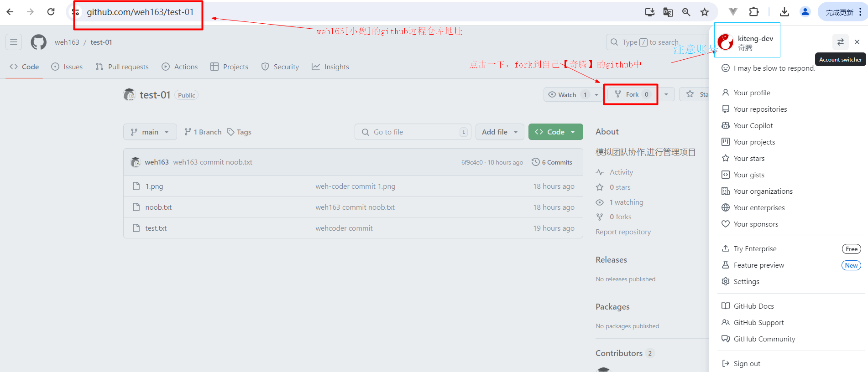Click Report repository link
The width and height of the screenshot is (868, 372).
coord(623,232)
